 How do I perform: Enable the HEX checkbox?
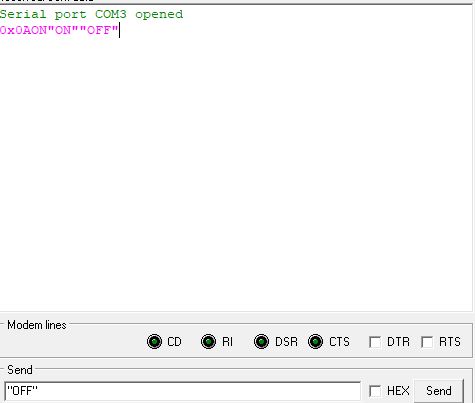pyautogui.click(x=375, y=391)
